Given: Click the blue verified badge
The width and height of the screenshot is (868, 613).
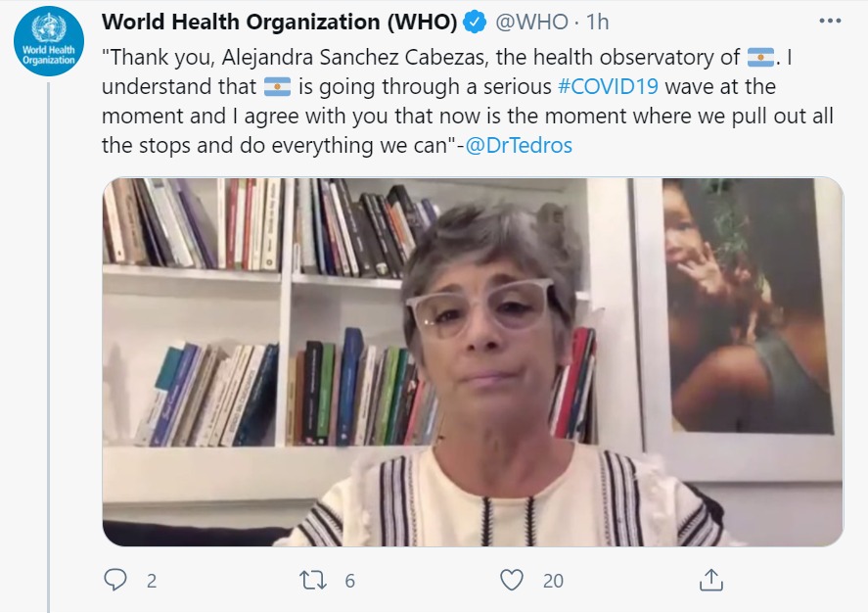Looking at the screenshot, I should click(475, 23).
